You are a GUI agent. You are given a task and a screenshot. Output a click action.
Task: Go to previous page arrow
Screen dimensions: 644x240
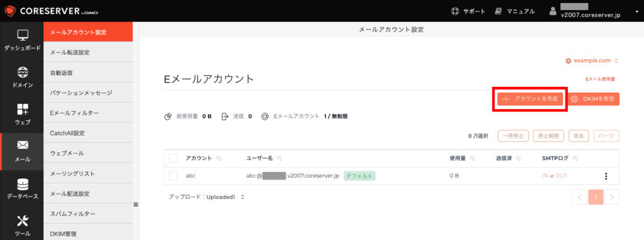pos(579,197)
